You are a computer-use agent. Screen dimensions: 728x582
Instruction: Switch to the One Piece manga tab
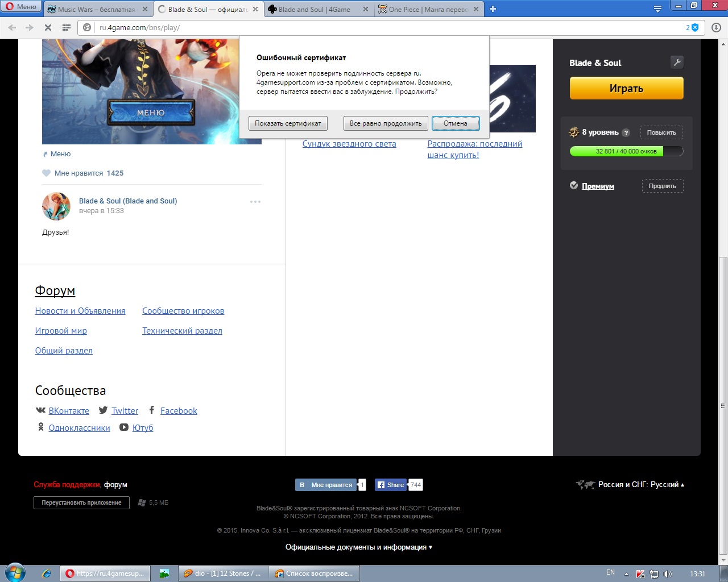[x=428, y=9]
